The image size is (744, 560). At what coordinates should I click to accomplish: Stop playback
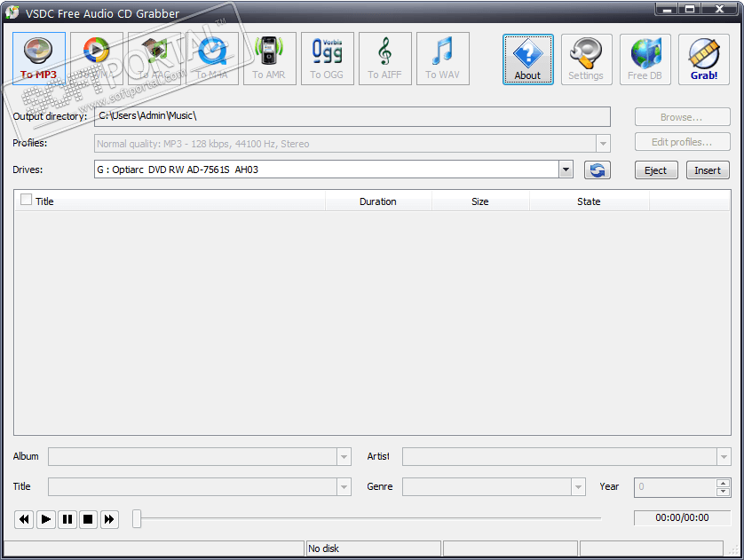[x=88, y=519]
